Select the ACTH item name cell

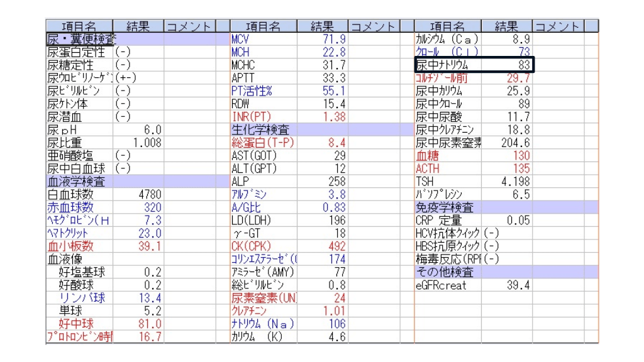[447, 168]
